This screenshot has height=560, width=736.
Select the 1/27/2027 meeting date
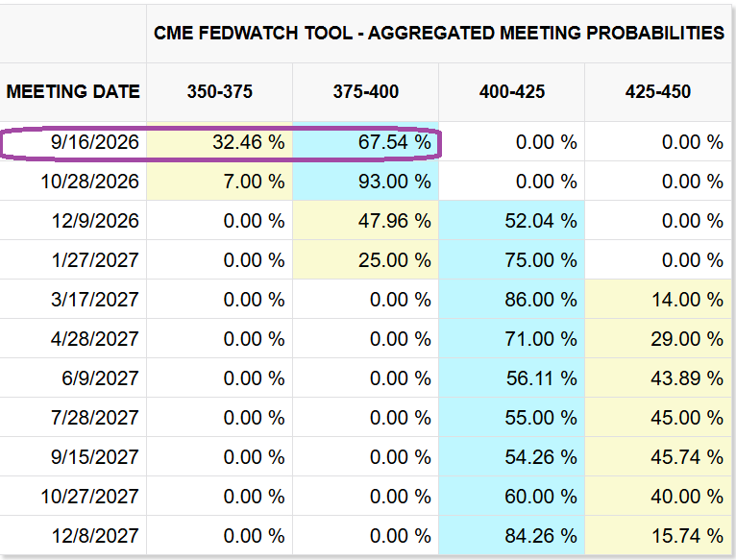tap(73, 259)
